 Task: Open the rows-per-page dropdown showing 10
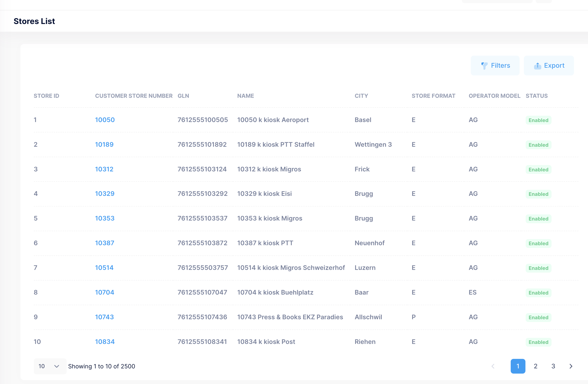(x=50, y=366)
